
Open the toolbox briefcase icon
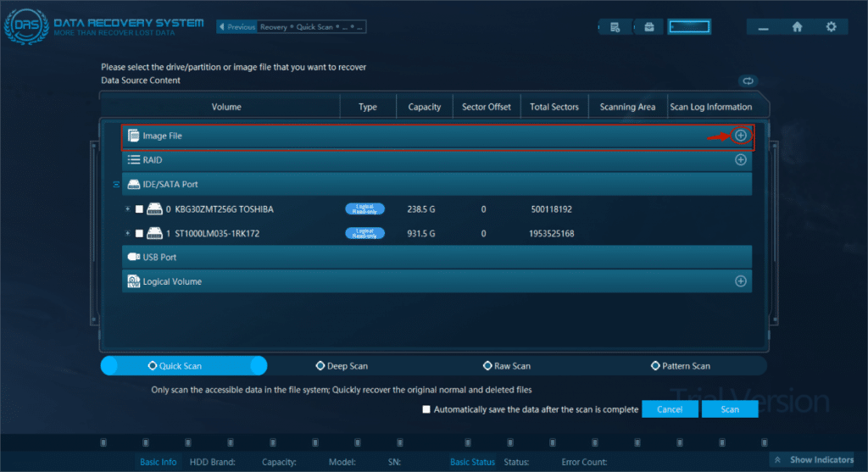tap(649, 27)
